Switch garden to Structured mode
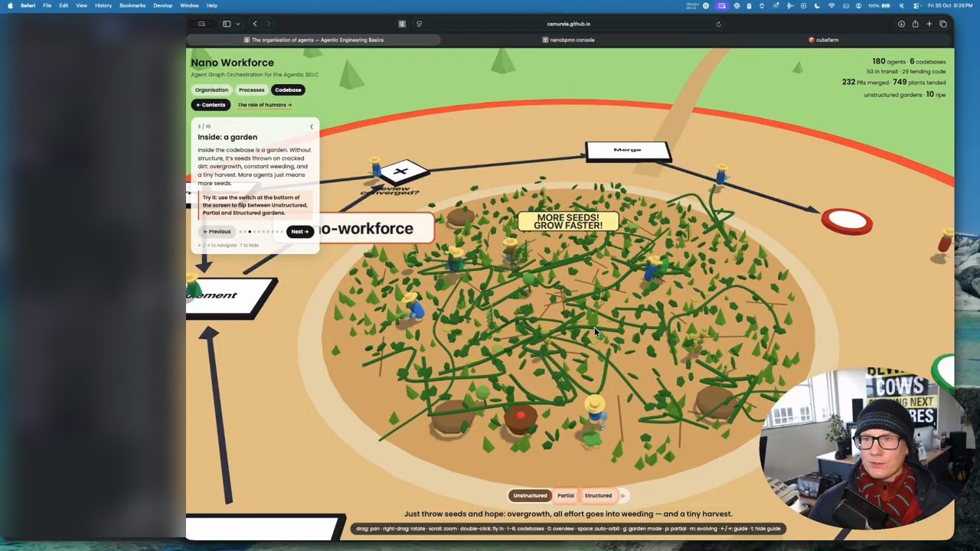 click(x=598, y=495)
